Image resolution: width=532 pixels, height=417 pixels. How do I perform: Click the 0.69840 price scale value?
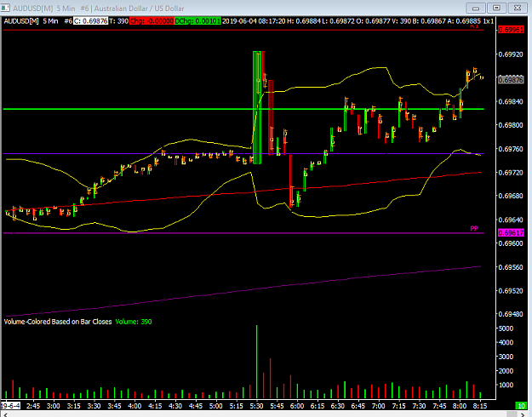[x=511, y=101]
